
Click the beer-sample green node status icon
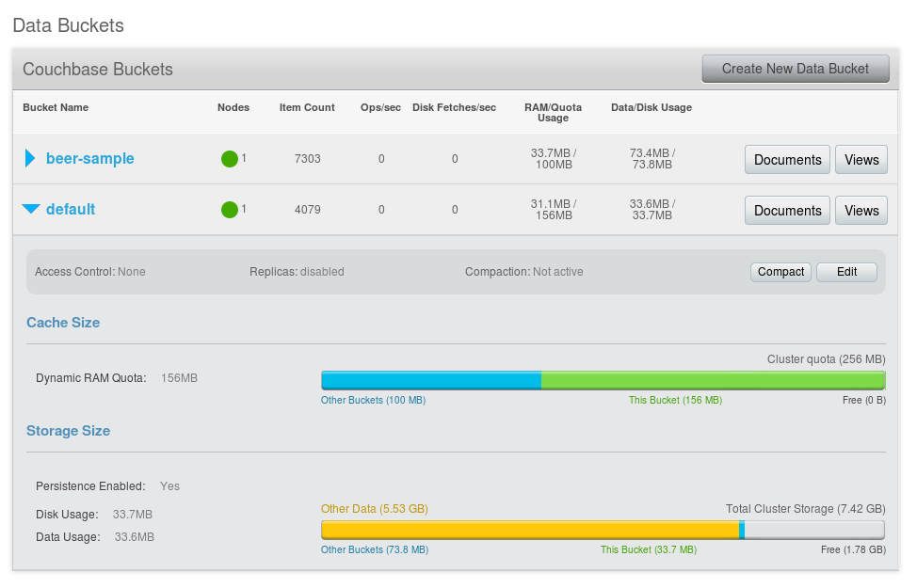(230, 159)
